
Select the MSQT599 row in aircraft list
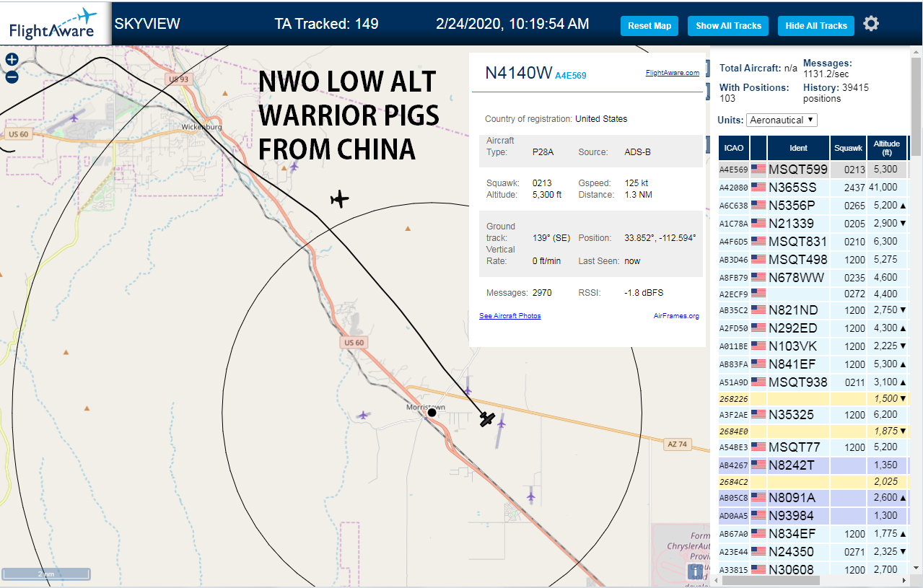tap(813, 170)
